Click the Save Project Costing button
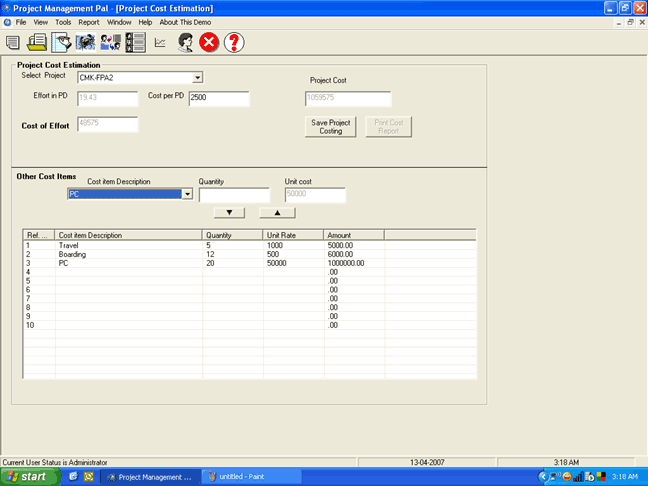648x486 pixels. point(331,127)
